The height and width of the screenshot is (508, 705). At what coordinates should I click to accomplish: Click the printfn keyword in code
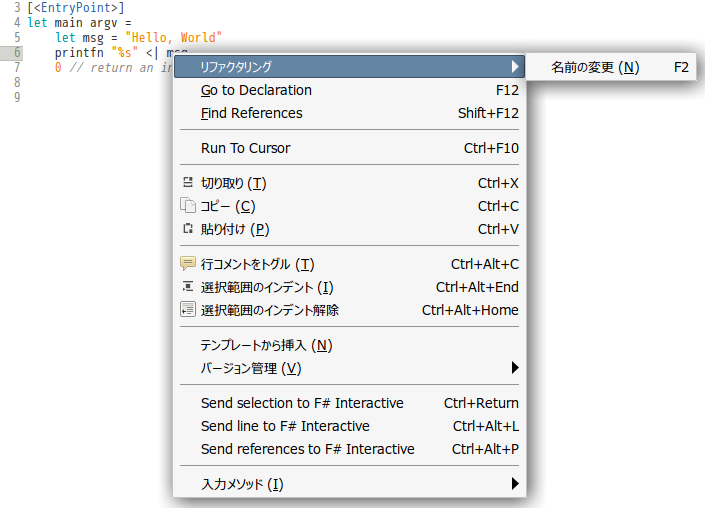click(79, 53)
